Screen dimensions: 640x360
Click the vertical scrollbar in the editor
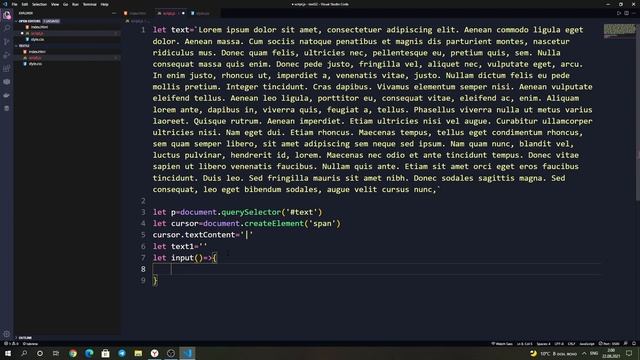click(x=638, y=112)
